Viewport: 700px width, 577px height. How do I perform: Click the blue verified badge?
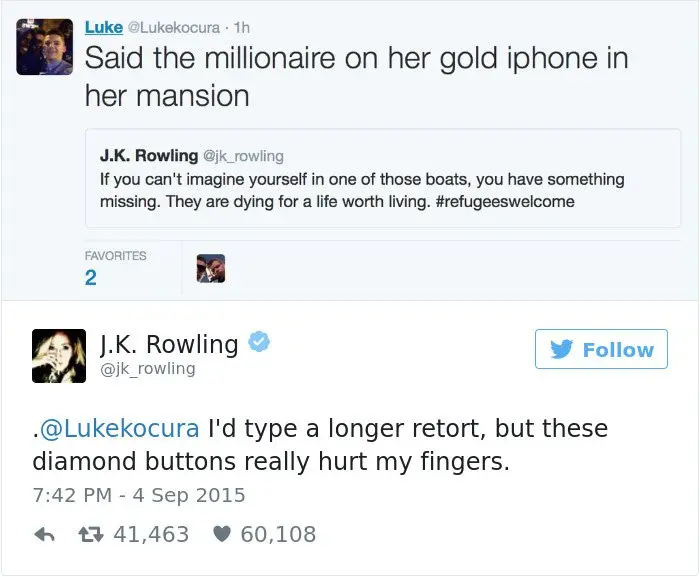[259, 344]
